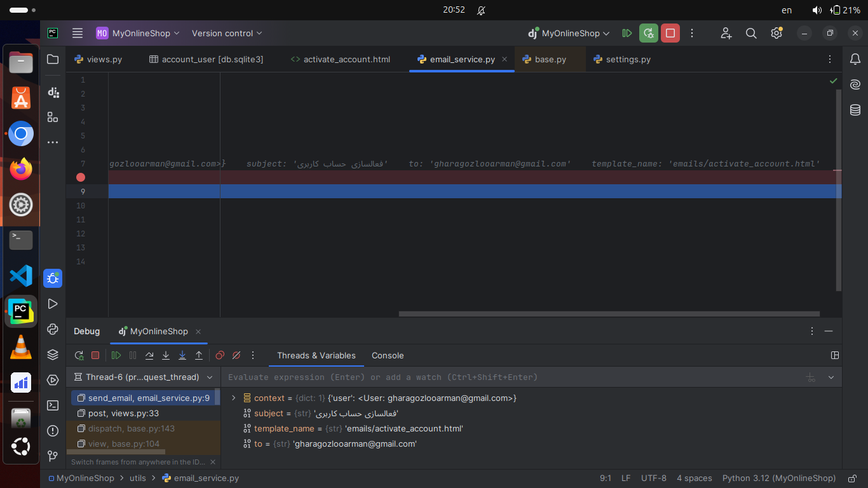The width and height of the screenshot is (868, 488).
Task: Open the Git version control tool window
Action: 53,456
